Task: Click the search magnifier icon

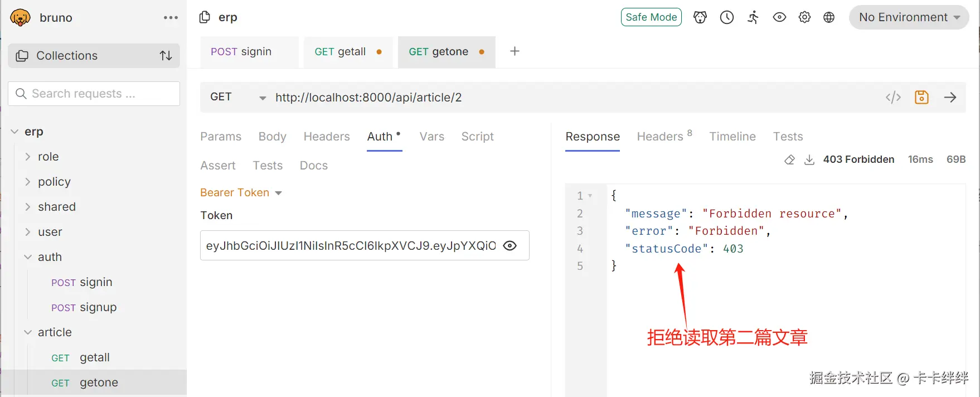Action: coord(21,94)
